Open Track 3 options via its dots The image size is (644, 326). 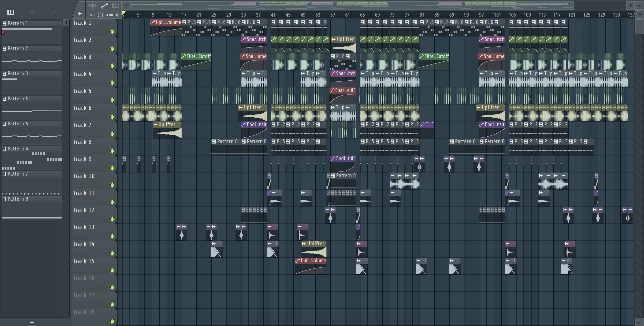click(81, 68)
